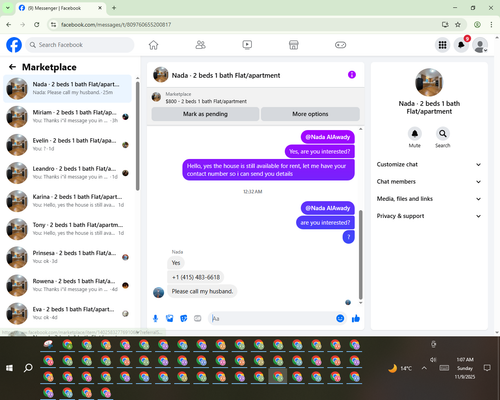This screenshot has width=500, height=400.
Task: Click the address bar URL
Action: click(116, 25)
